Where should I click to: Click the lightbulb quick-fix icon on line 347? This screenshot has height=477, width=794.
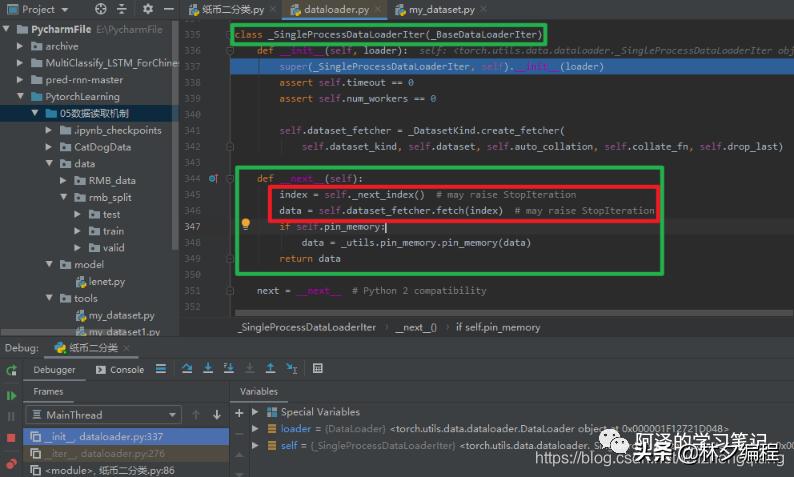coord(245,225)
